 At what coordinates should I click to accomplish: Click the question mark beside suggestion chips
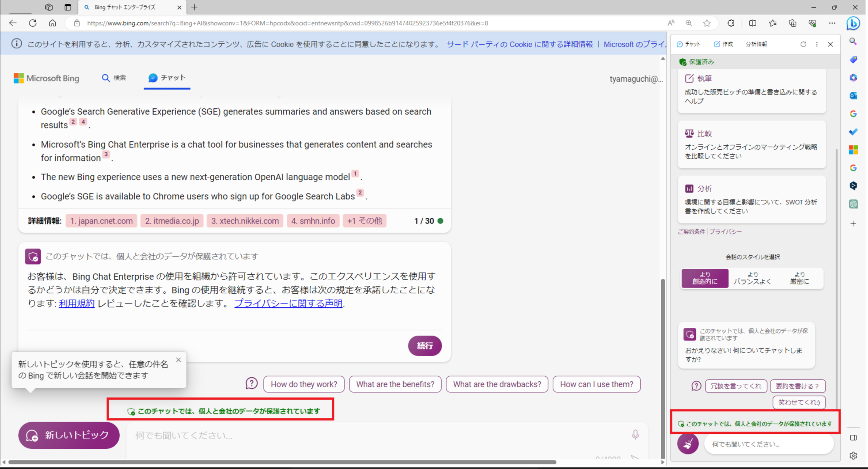tap(251, 384)
